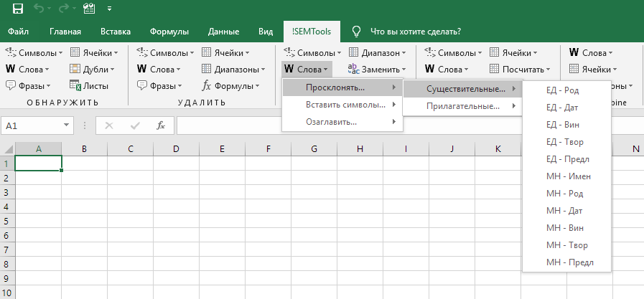644x299 pixels.
Task: Open the Name Box dropdown arrow
Action: [x=66, y=125]
